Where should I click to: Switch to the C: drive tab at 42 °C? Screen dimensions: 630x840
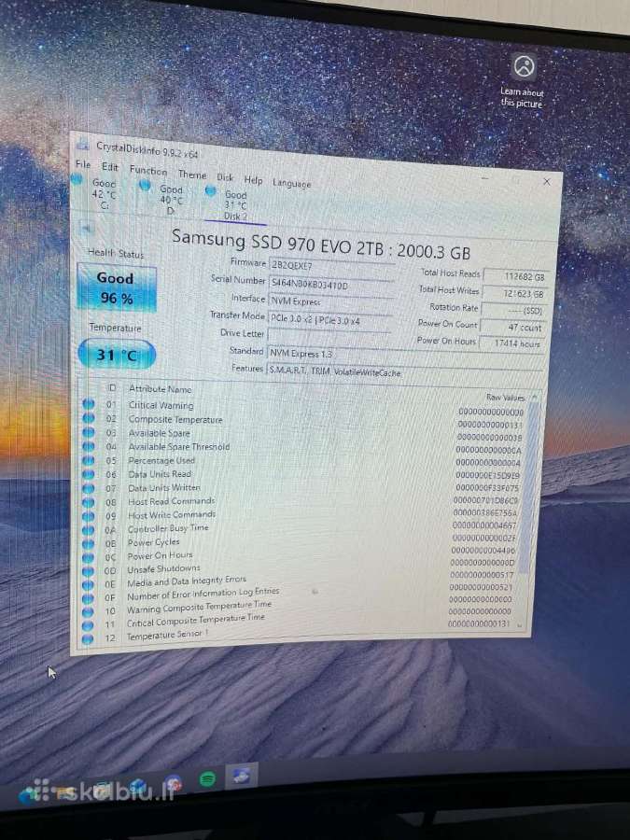[x=97, y=193]
